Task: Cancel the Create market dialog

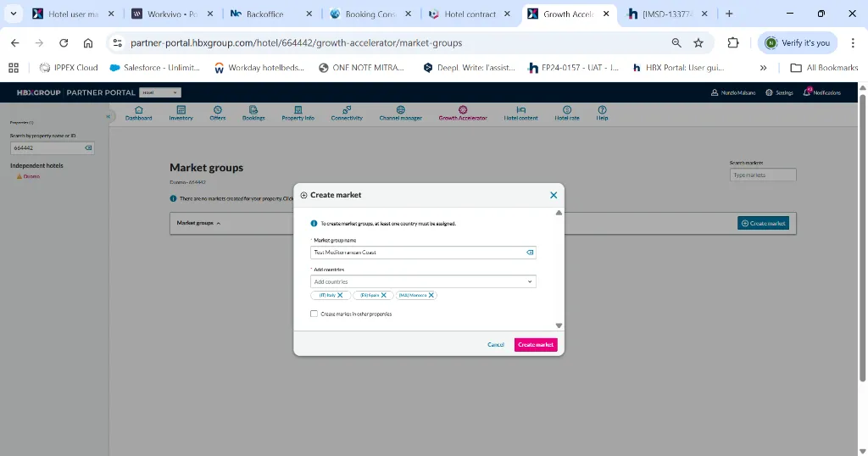Action: click(x=495, y=345)
